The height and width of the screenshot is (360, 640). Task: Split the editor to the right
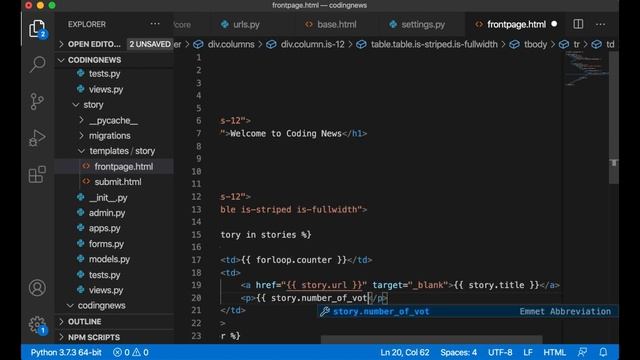point(578,24)
